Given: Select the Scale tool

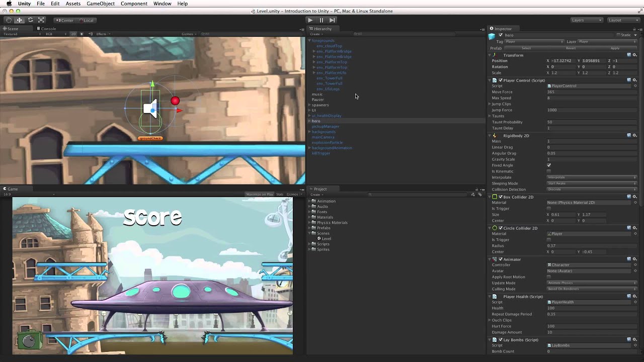Looking at the screenshot, I should pos(41,20).
